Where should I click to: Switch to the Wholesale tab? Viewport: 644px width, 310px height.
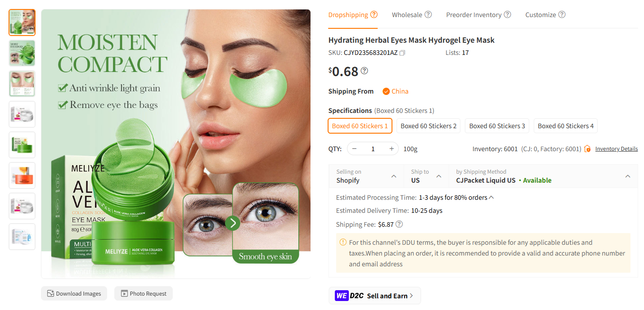click(408, 14)
